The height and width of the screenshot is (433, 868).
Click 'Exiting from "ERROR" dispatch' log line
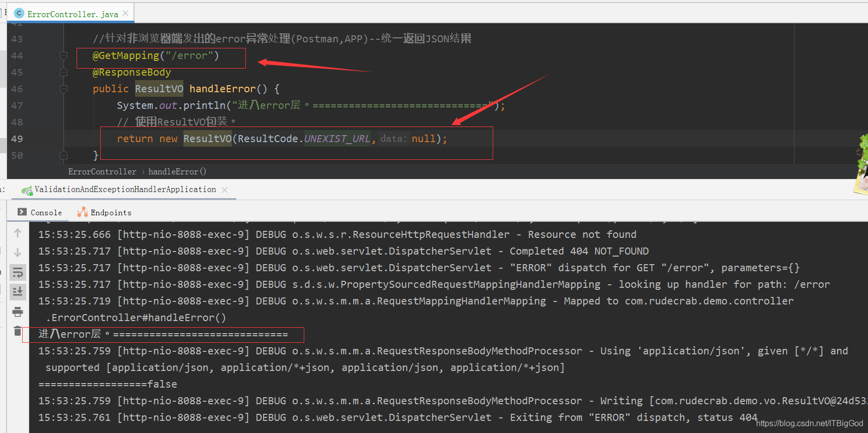tap(398, 417)
